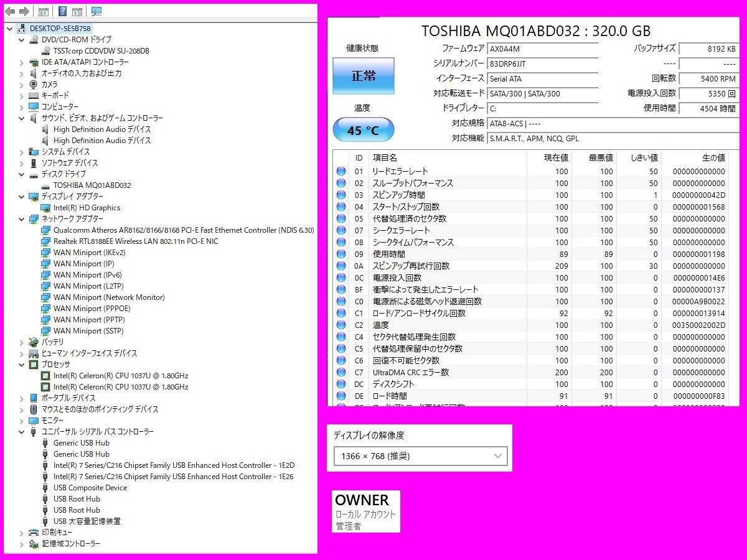
Task: Select the ポータブル デバイス category icon
Action: tap(34, 398)
